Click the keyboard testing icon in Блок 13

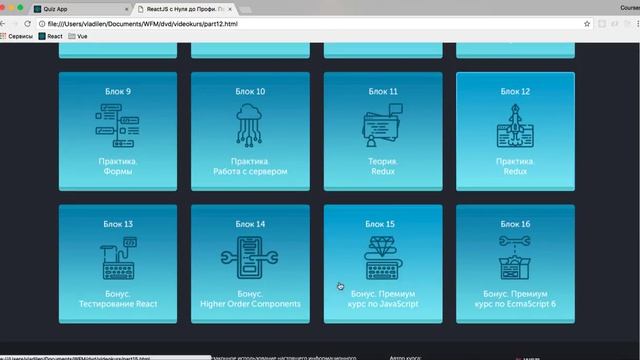(118, 258)
